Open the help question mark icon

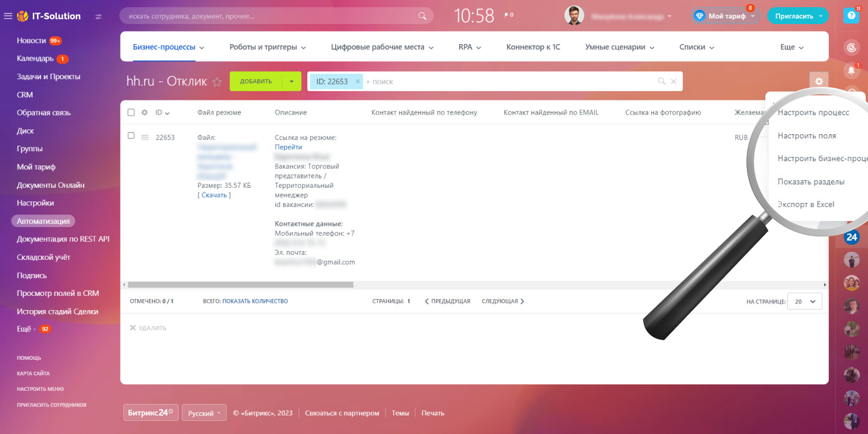coord(851,15)
